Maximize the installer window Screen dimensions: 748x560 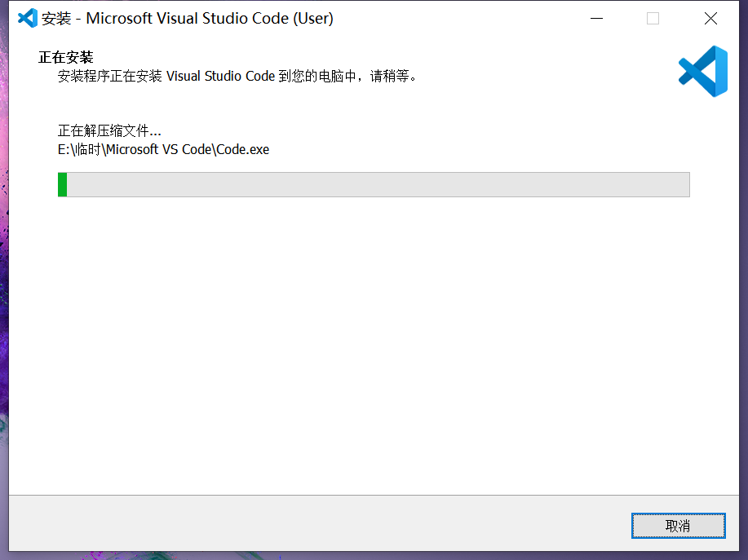[x=653, y=18]
